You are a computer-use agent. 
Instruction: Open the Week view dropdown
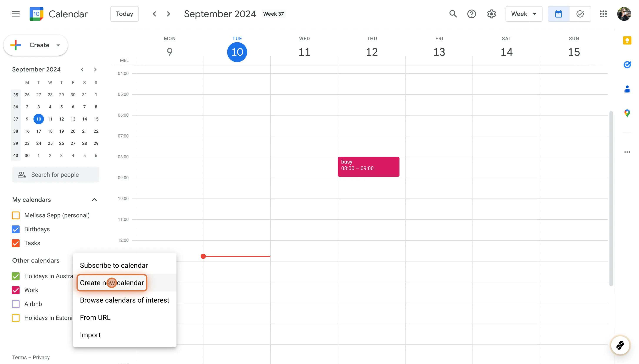tap(524, 14)
